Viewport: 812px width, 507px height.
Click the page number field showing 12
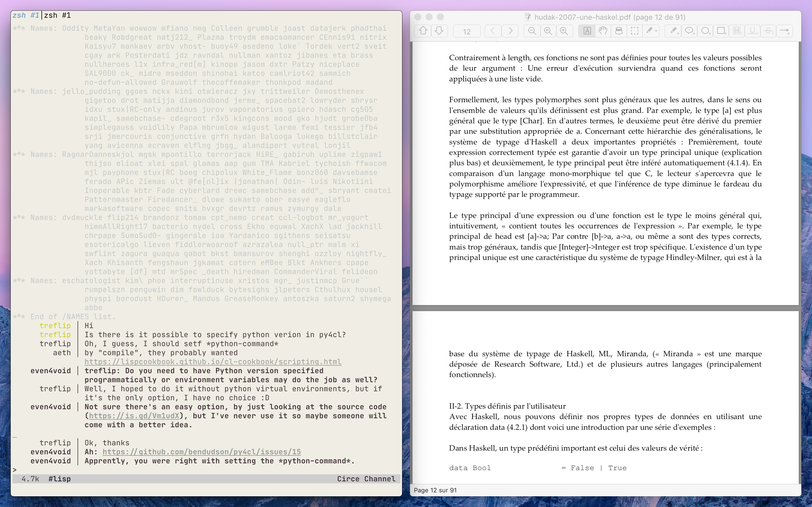pyautogui.click(x=466, y=32)
